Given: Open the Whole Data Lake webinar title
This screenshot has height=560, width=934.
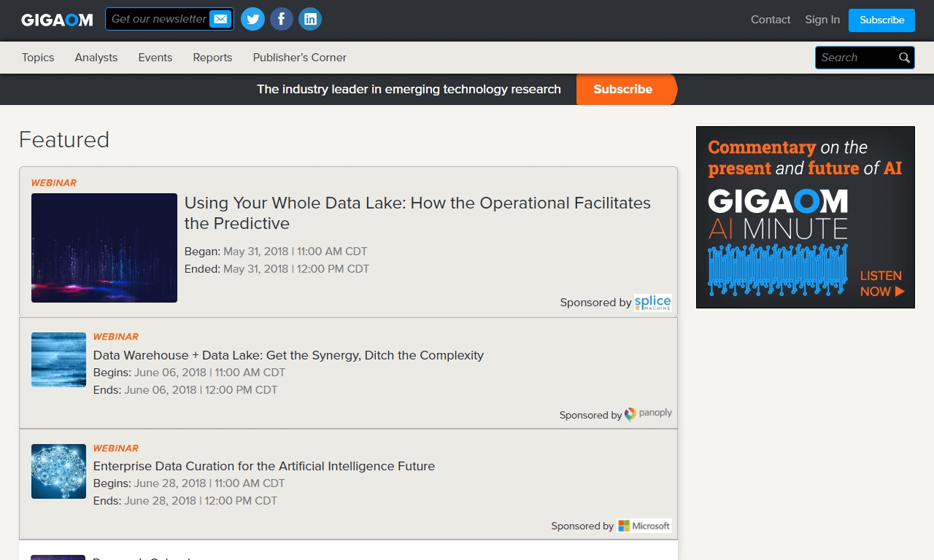Looking at the screenshot, I should coord(417,213).
